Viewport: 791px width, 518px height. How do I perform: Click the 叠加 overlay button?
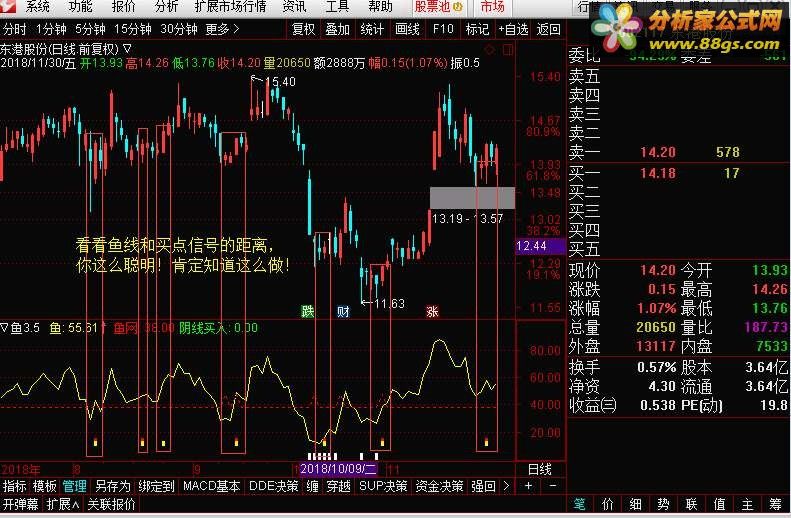337,29
